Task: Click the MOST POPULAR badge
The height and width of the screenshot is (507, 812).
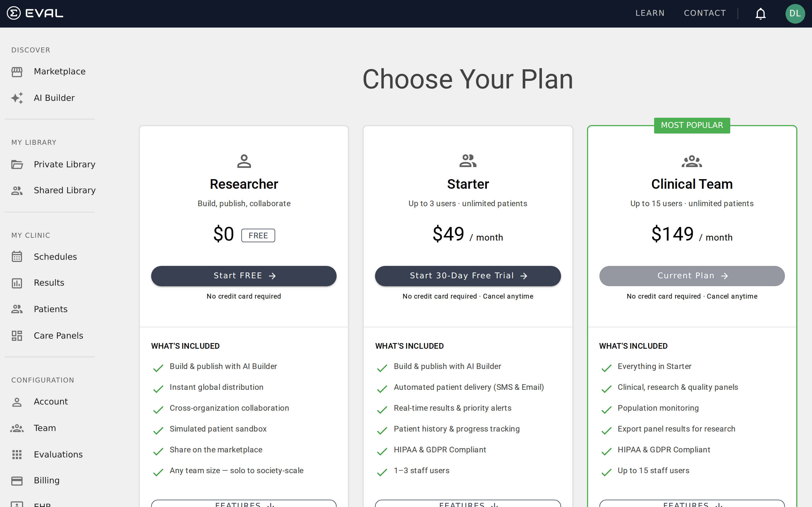Action: 692,125
